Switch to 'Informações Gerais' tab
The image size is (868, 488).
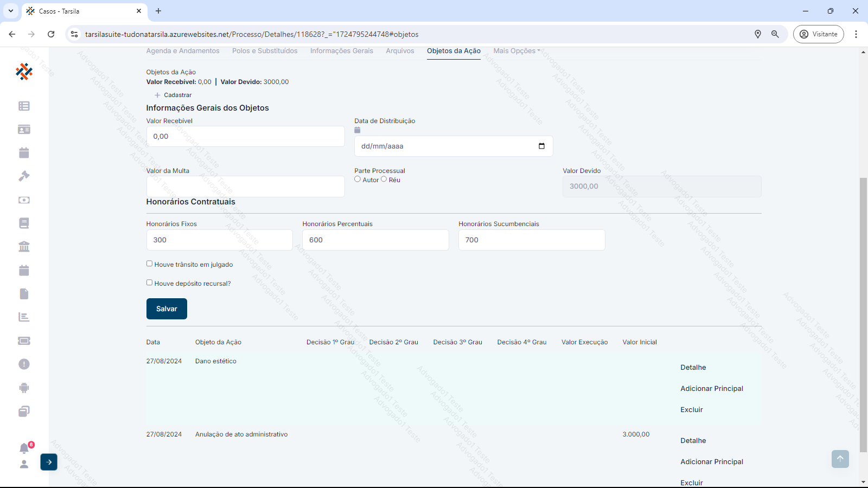342,51
